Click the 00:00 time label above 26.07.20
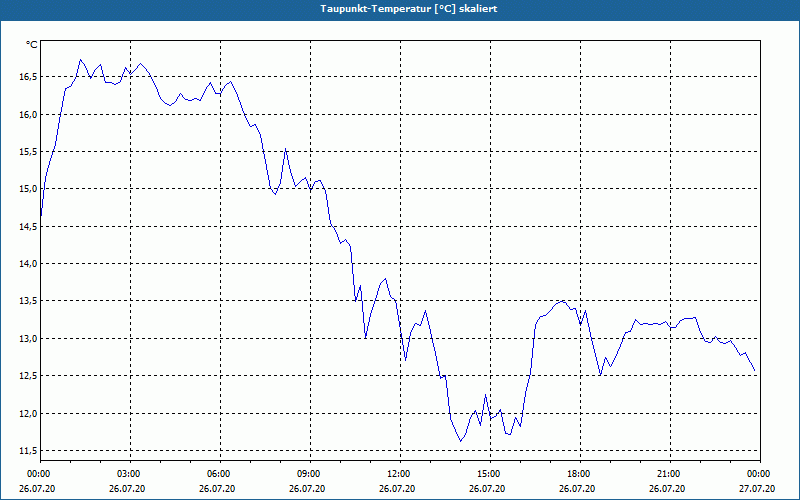The width and height of the screenshot is (800, 500). (x=37, y=474)
